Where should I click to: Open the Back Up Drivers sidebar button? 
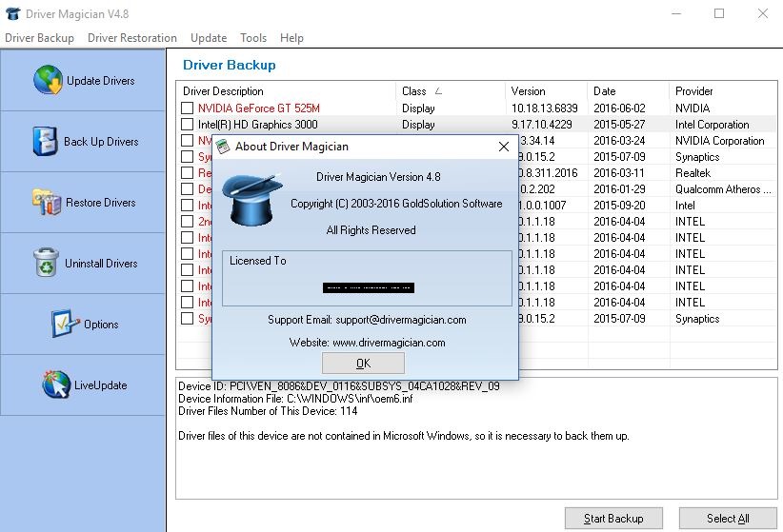click(x=83, y=141)
